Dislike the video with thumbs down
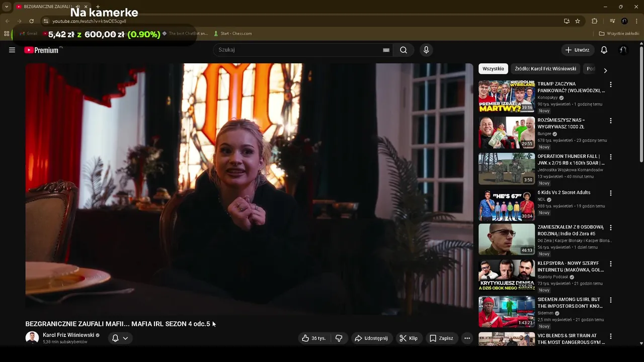The height and width of the screenshot is (362, 644). tap(339, 338)
